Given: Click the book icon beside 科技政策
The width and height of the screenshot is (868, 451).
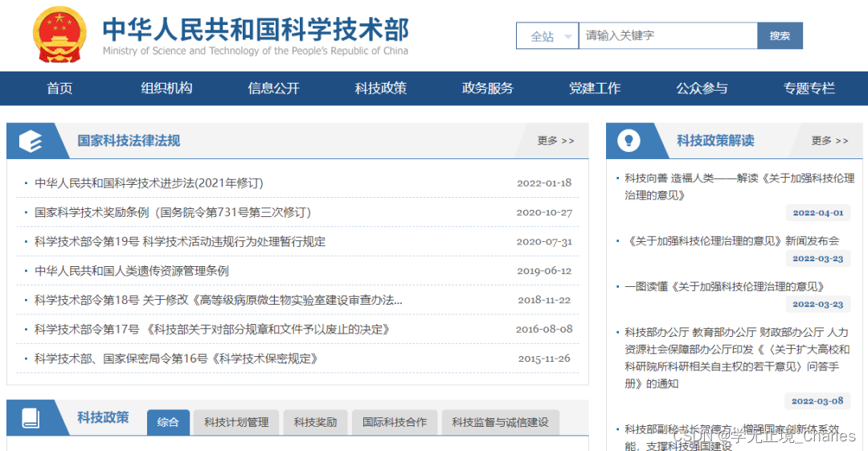Looking at the screenshot, I should tap(31, 418).
